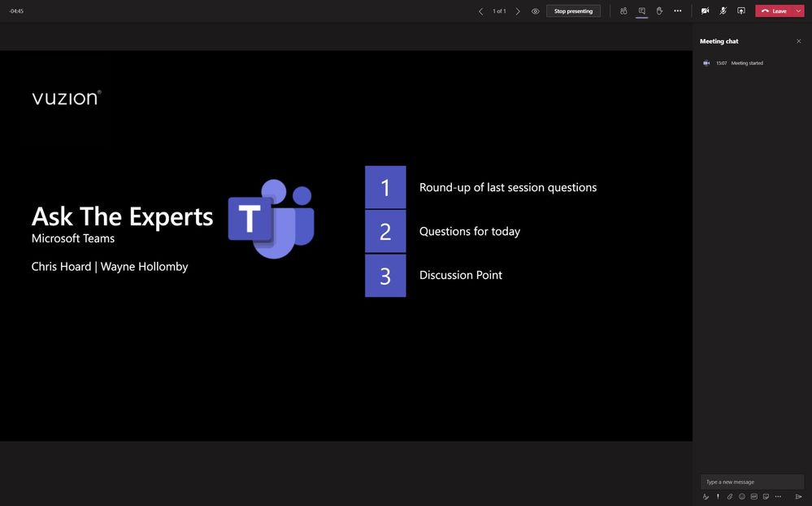Open the emoji picker

click(741, 497)
